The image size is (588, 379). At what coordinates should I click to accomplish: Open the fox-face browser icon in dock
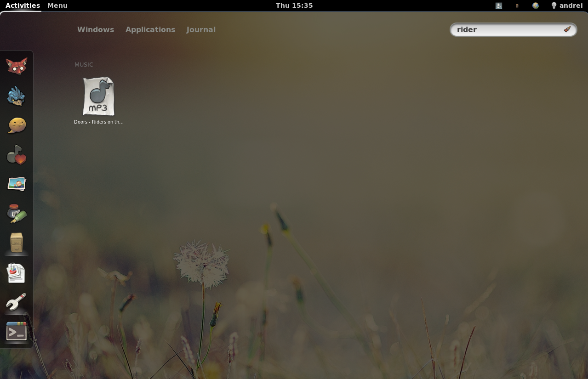pyautogui.click(x=17, y=66)
